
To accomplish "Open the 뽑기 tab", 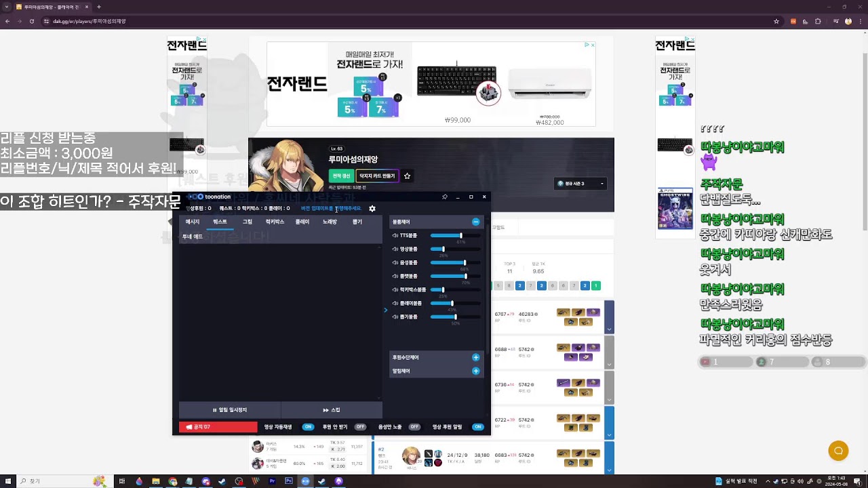I will (x=357, y=222).
